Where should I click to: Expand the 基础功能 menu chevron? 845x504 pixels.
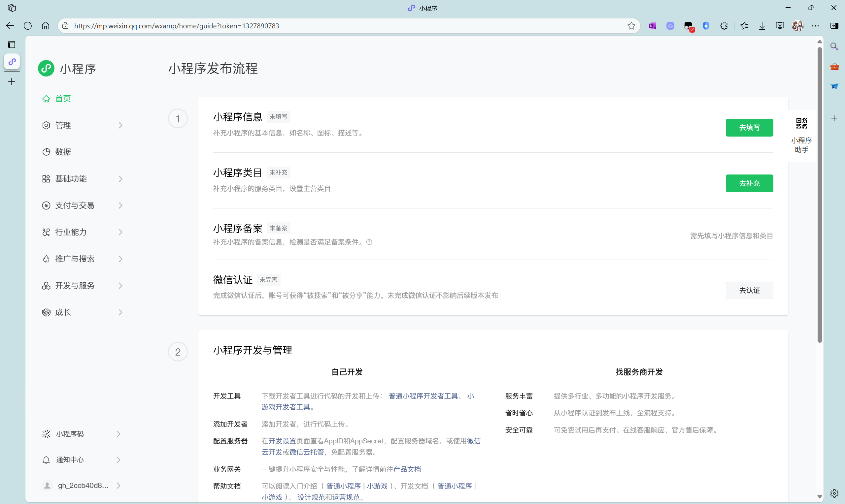[120, 179]
